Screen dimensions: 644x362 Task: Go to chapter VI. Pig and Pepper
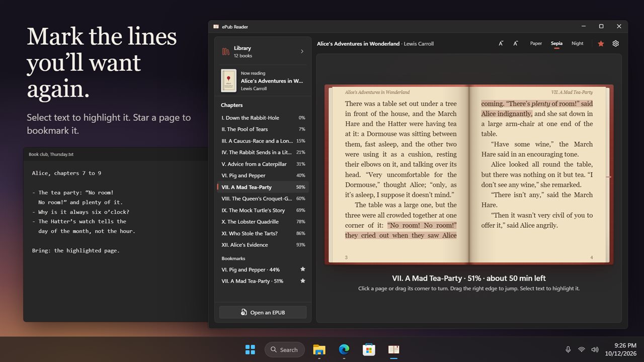click(263, 175)
